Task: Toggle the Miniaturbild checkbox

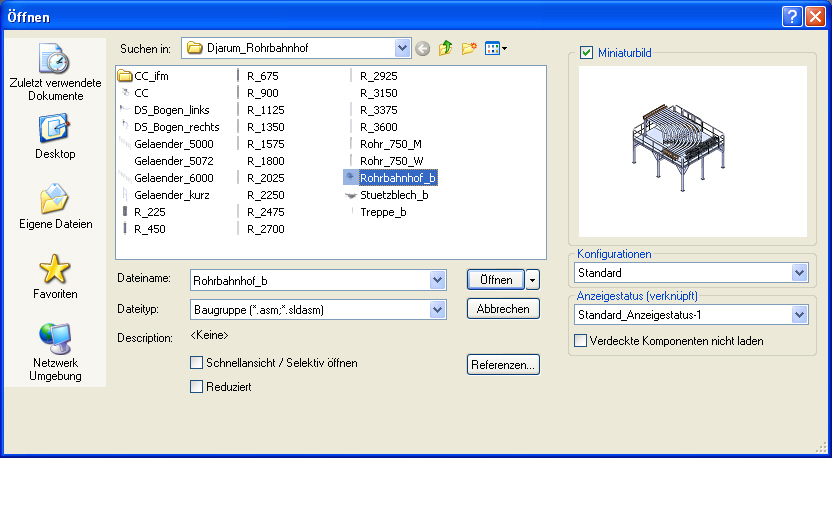Action: tap(587, 52)
